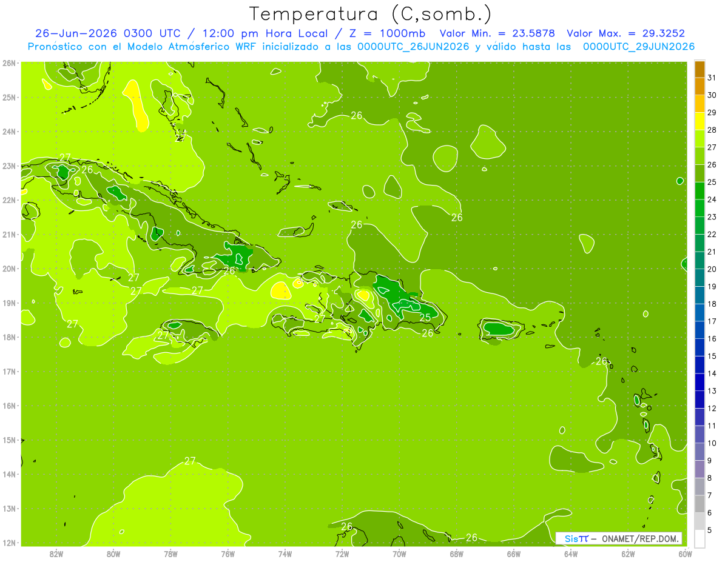Click the "Temperatura (C,somb.)" title

point(370,15)
